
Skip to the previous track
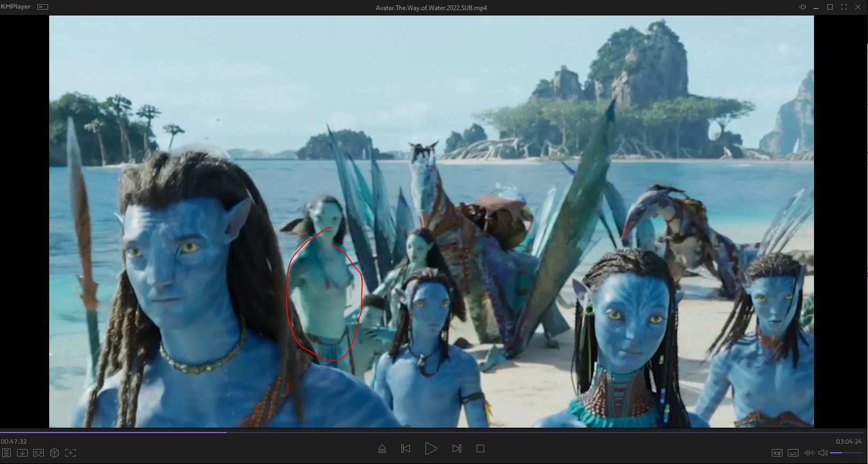pyautogui.click(x=406, y=449)
